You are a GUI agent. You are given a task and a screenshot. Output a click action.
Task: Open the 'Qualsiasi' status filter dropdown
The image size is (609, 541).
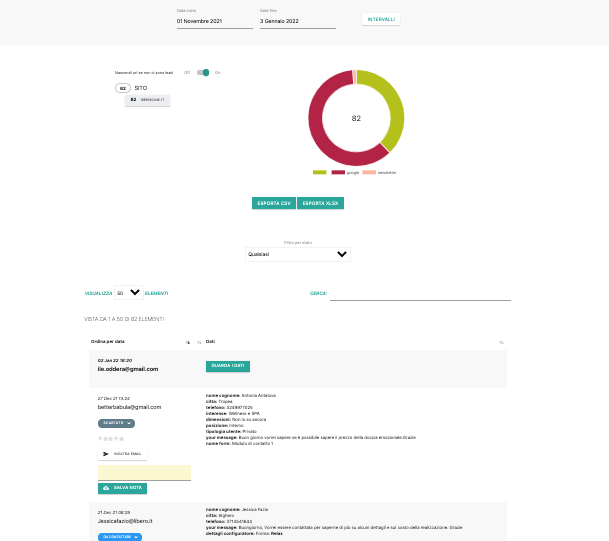click(298, 254)
